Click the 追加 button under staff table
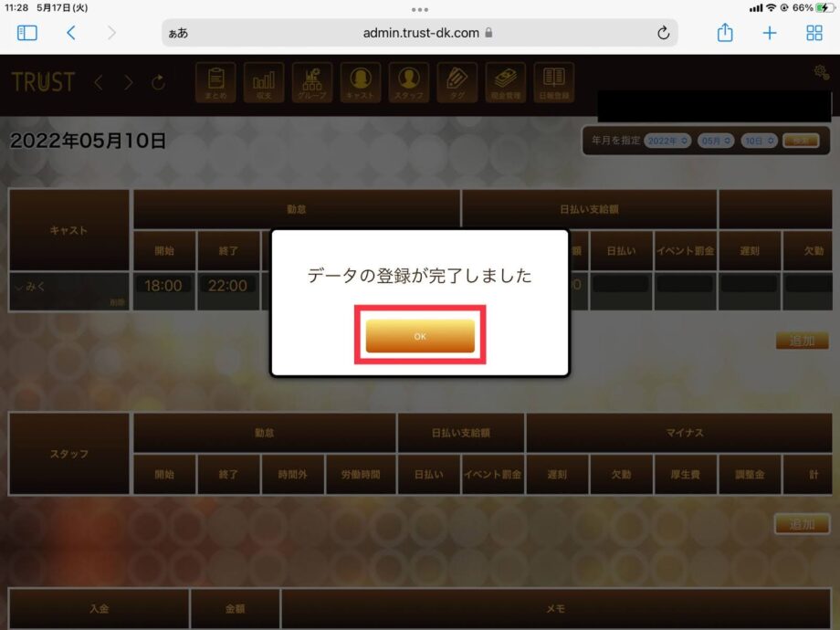Image resolution: width=840 pixels, height=630 pixels. (802, 524)
